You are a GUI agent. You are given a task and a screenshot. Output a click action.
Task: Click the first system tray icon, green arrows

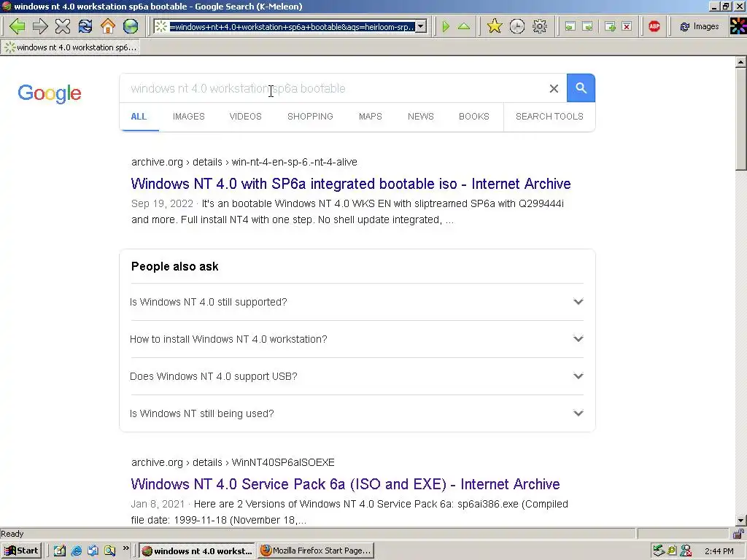[x=659, y=551]
